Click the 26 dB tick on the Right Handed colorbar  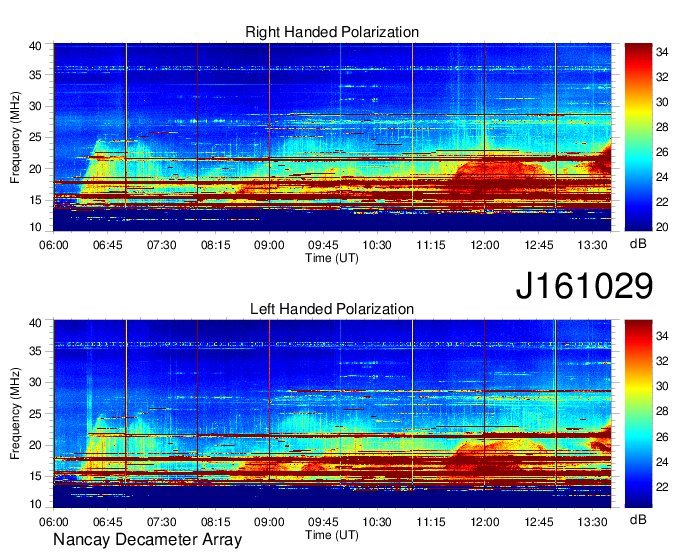[662, 152]
